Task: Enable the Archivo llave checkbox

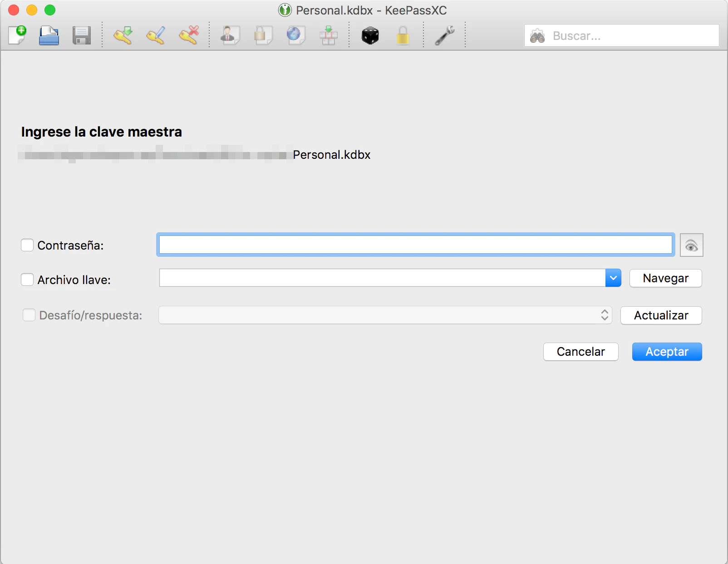Action: click(27, 280)
